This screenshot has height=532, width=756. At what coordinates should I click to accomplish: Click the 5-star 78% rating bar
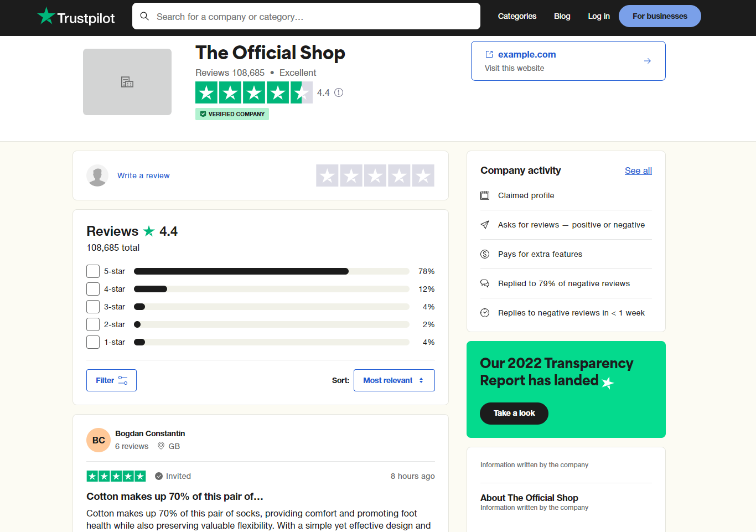tap(272, 271)
